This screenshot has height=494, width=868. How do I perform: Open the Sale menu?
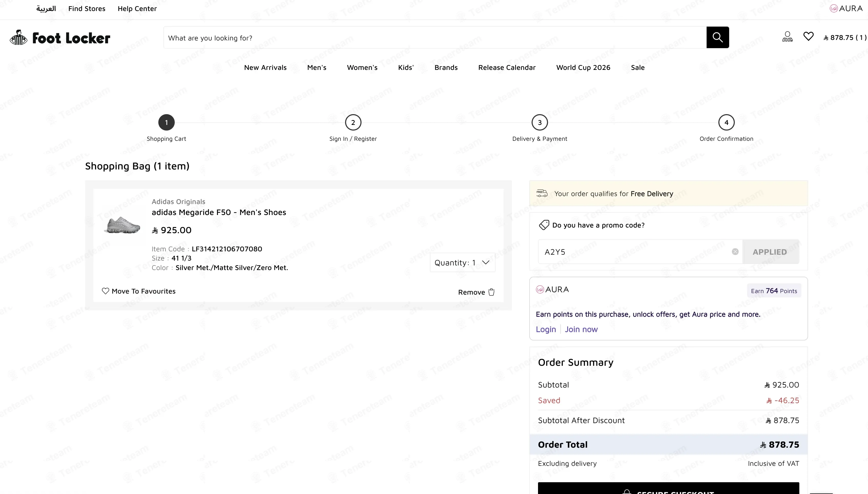638,68
